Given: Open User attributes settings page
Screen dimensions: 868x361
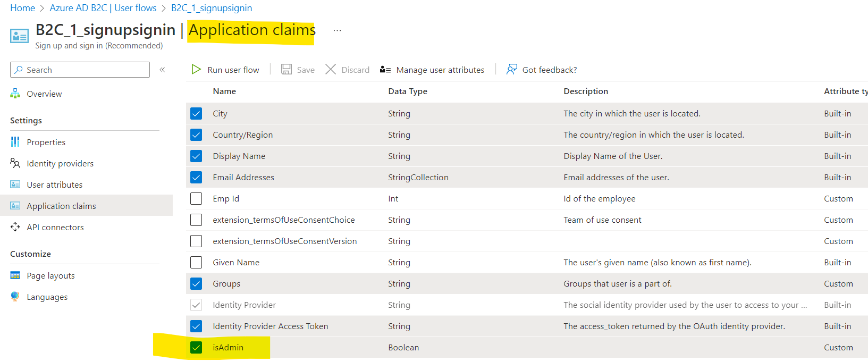Looking at the screenshot, I should (x=55, y=184).
